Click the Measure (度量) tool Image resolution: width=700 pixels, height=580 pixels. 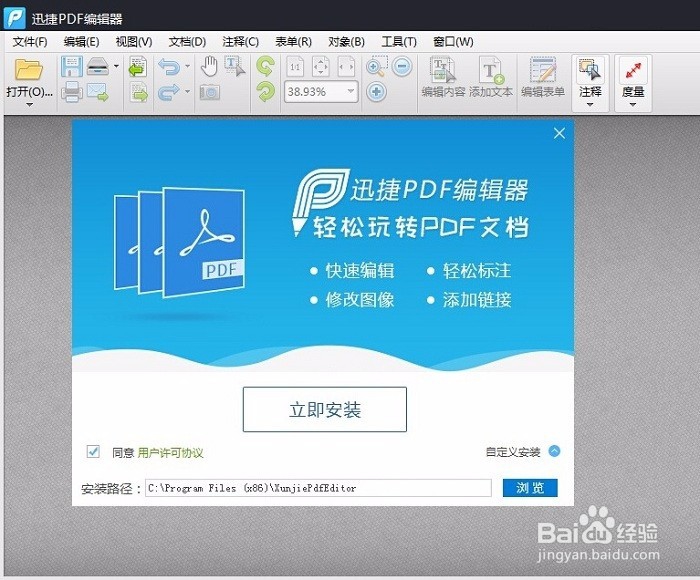(633, 78)
